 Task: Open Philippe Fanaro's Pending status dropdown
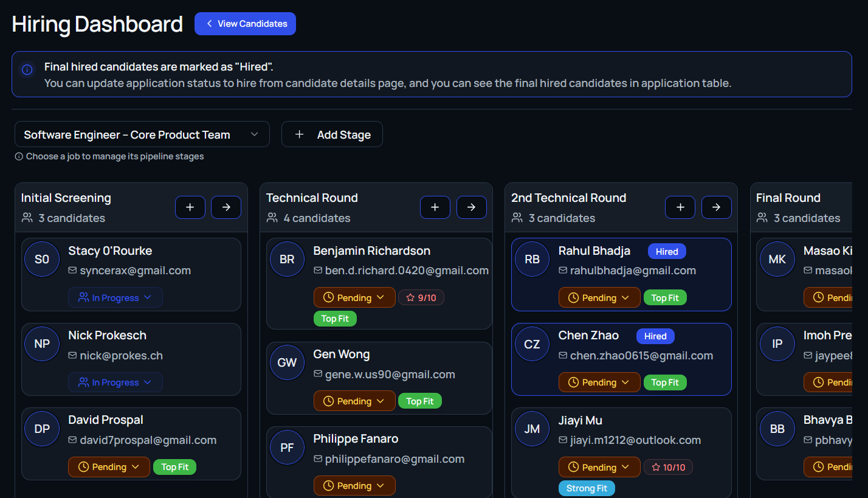(354, 486)
